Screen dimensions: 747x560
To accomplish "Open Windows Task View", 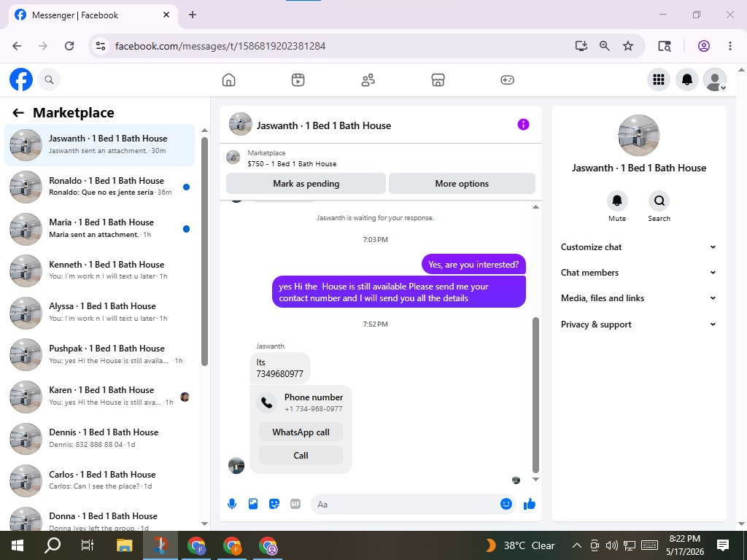I will pyautogui.click(x=88, y=545).
